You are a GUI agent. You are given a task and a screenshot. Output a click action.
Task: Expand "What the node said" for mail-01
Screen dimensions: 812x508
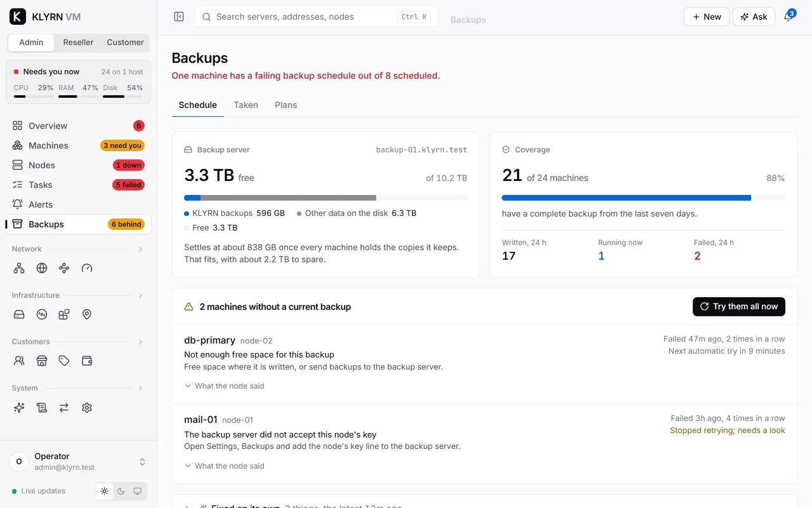click(x=225, y=466)
